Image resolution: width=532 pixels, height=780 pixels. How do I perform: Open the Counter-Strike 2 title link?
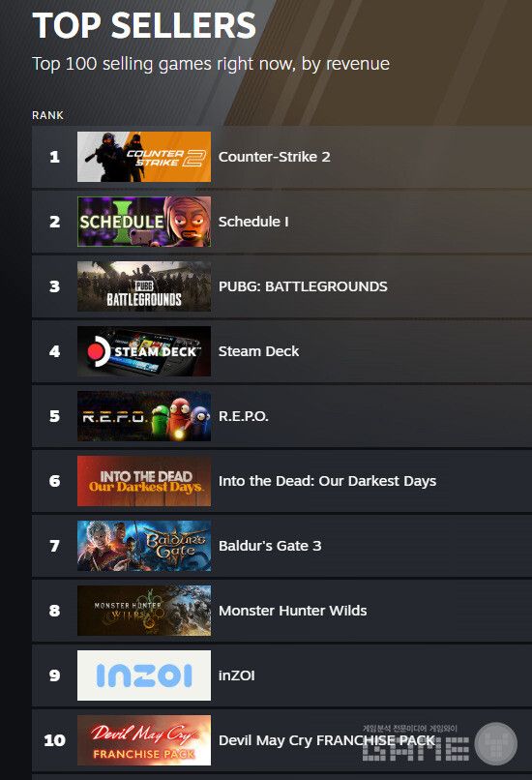pyautogui.click(x=274, y=157)
